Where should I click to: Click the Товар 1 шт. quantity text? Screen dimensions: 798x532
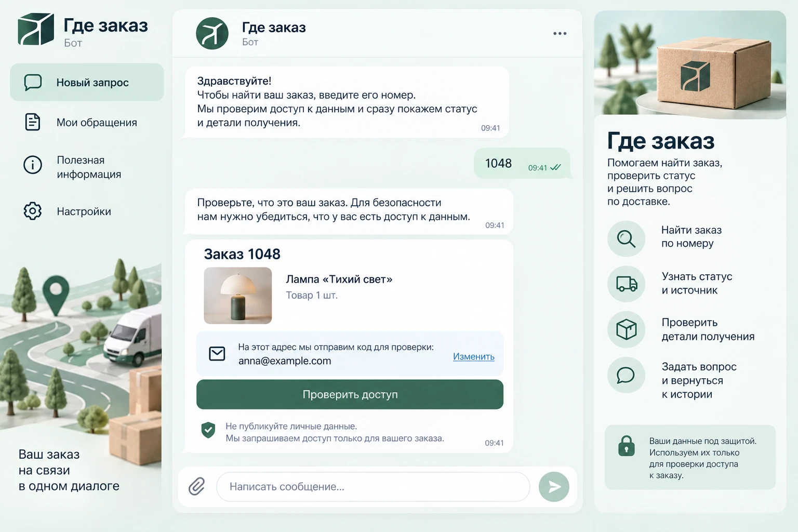point(312,295)
